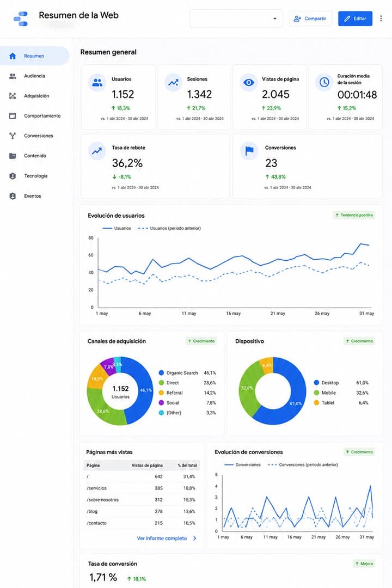
Task: Click the /servicios table row
Action: coord(142,488)
